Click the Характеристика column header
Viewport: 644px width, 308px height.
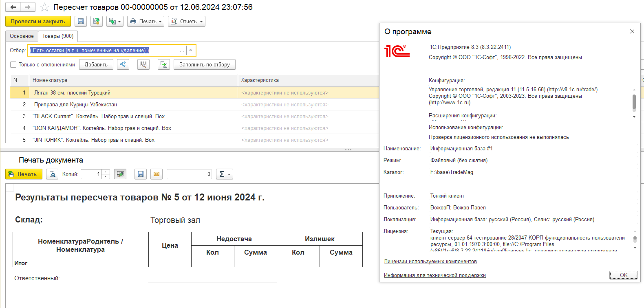[x=309, y=80]
